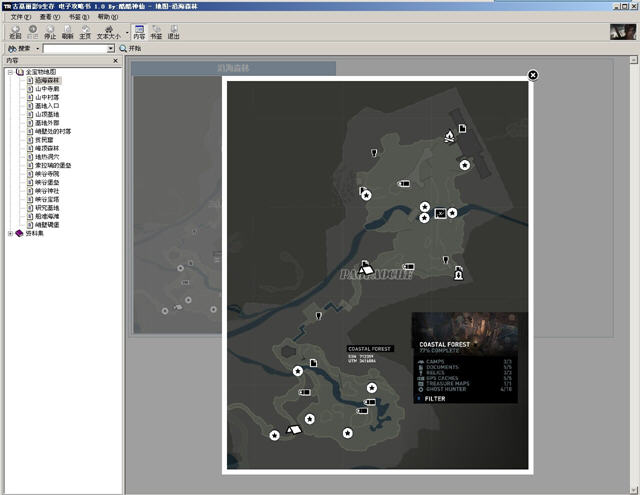640x495 pixels.
Task: Open the 文件 menu
Action: pyautogui.click(x=20, y=17)
